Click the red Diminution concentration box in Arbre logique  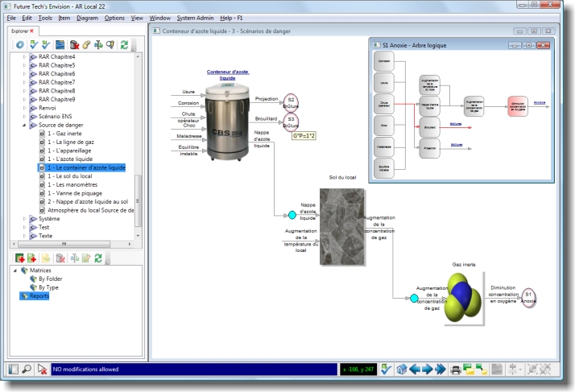click(518, 106)
